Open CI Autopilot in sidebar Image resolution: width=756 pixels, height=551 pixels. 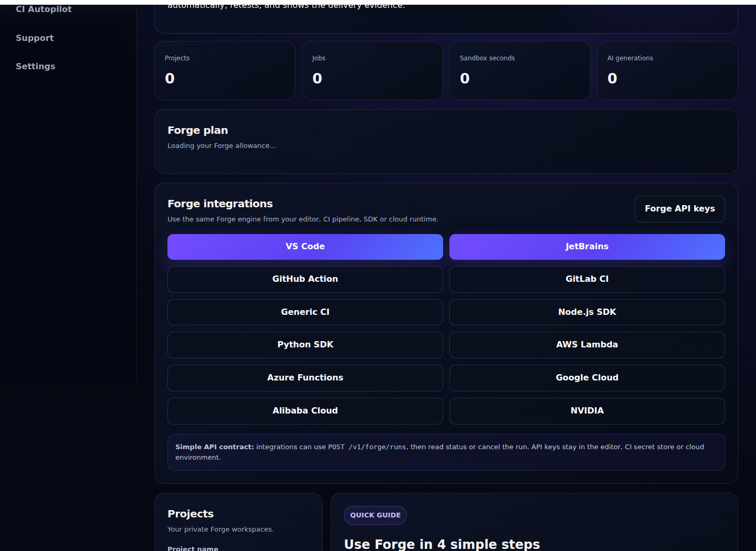(x=44, y=9)
